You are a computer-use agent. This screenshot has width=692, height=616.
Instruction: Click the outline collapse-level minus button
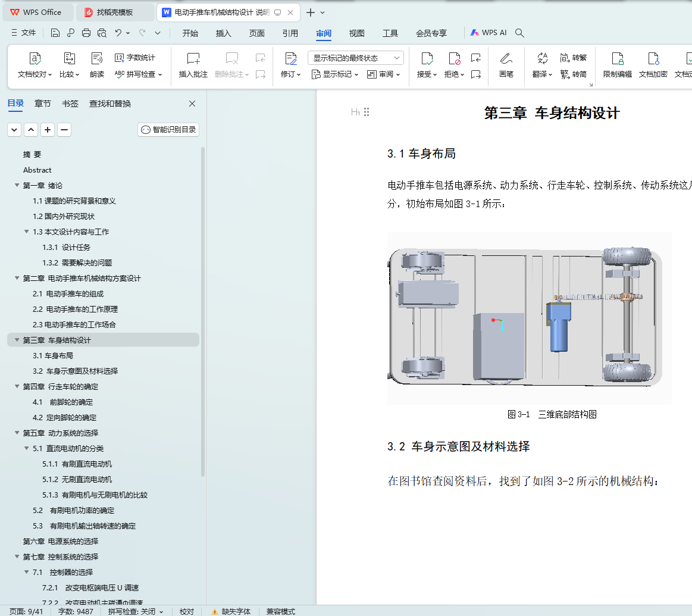point(64,129)
